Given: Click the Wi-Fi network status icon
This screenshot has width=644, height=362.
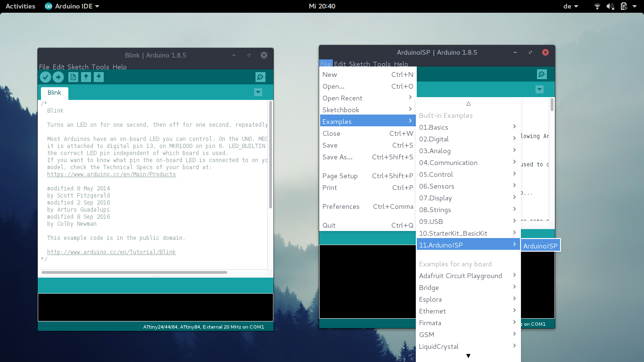Looking at the screenshot, I should [x=597, y=6].
